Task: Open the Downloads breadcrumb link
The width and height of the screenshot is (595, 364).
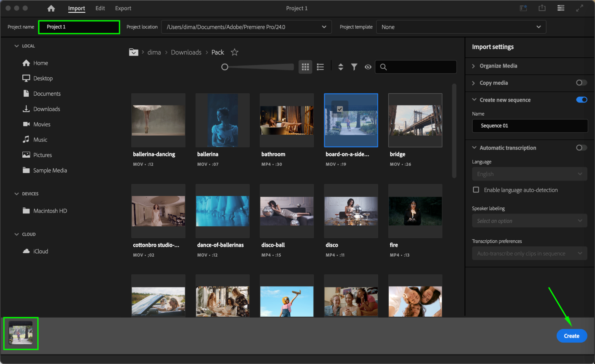Action: tap(186, 52)
